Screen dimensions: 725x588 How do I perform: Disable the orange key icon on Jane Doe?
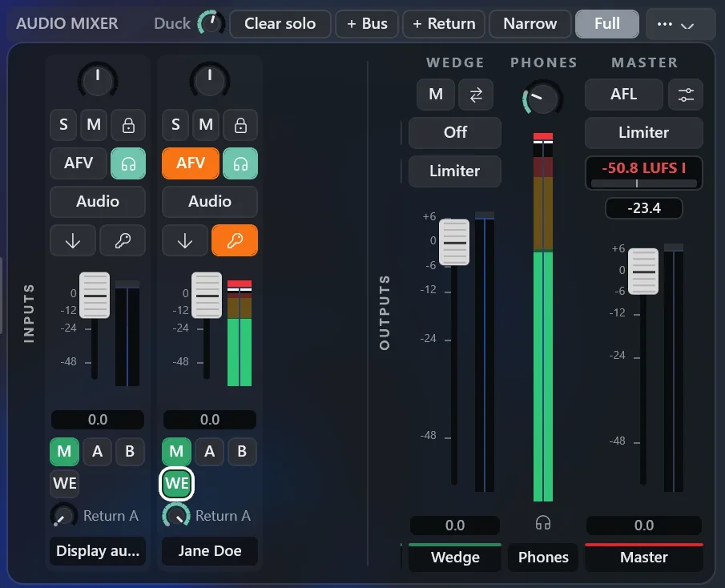[x=235, y=240]
